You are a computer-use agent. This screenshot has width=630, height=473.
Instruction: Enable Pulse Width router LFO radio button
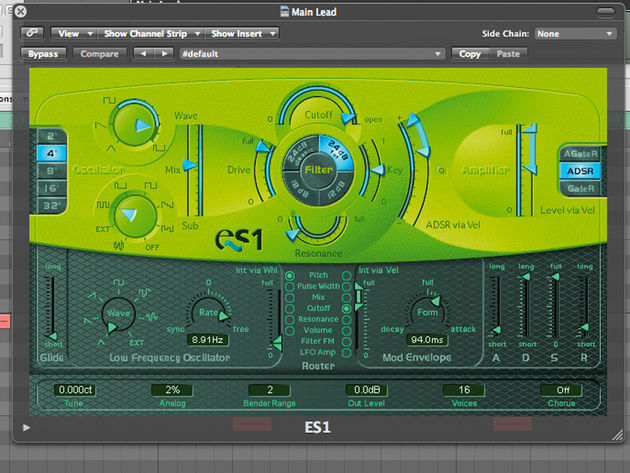[289, 287]
